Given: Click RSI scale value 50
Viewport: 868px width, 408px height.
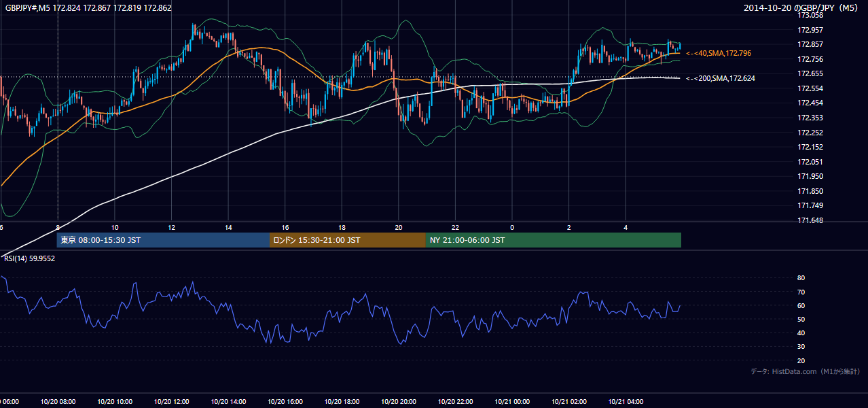Looking at the screenshot, I should (801, 320).
